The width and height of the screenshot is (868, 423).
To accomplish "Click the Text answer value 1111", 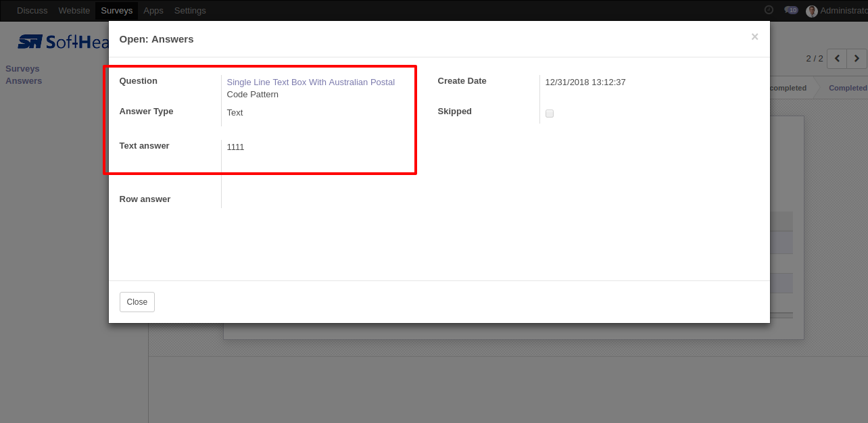I will [235, 147].
